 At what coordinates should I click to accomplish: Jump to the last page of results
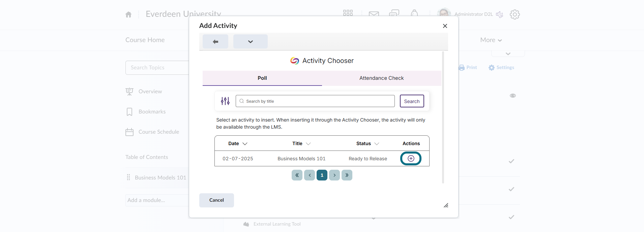pos(347,175)
